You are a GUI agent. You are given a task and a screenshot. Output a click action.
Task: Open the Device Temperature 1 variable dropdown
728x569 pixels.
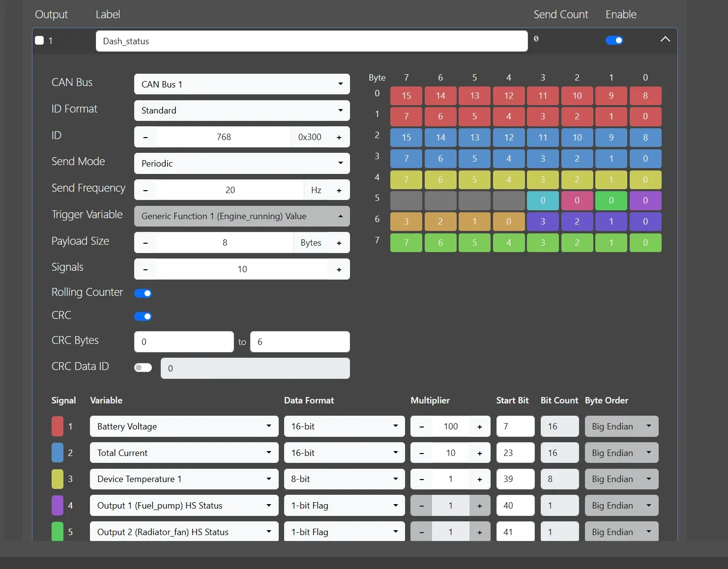184,479
